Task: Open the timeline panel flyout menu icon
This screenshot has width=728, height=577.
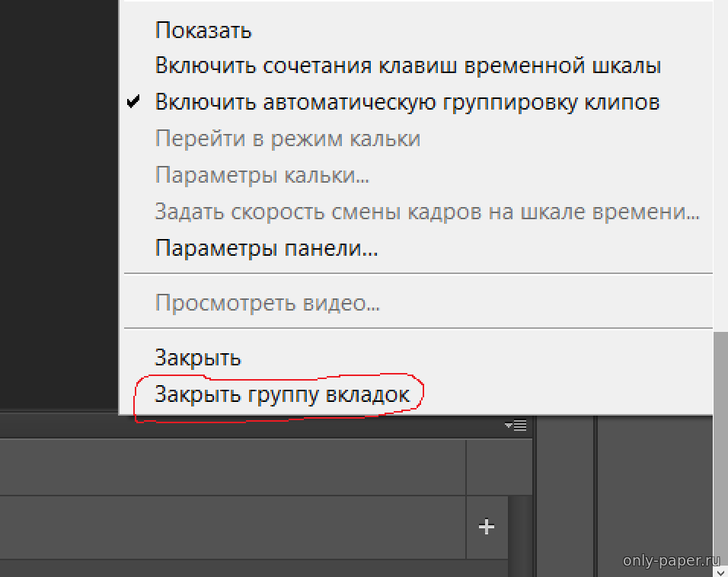Action: 516,426
